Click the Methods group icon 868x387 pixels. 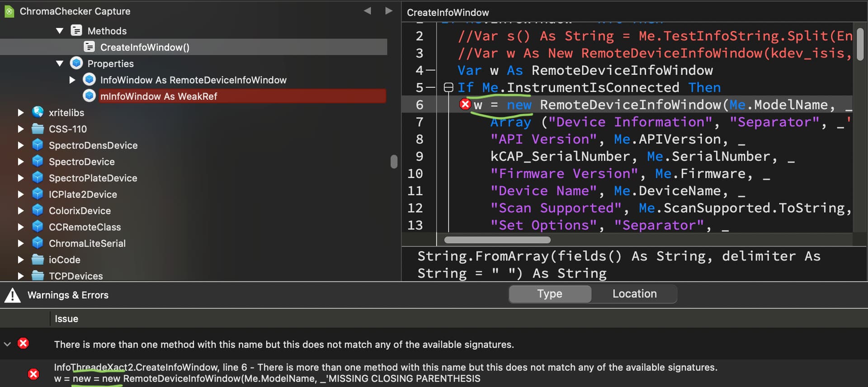[76, 31]
